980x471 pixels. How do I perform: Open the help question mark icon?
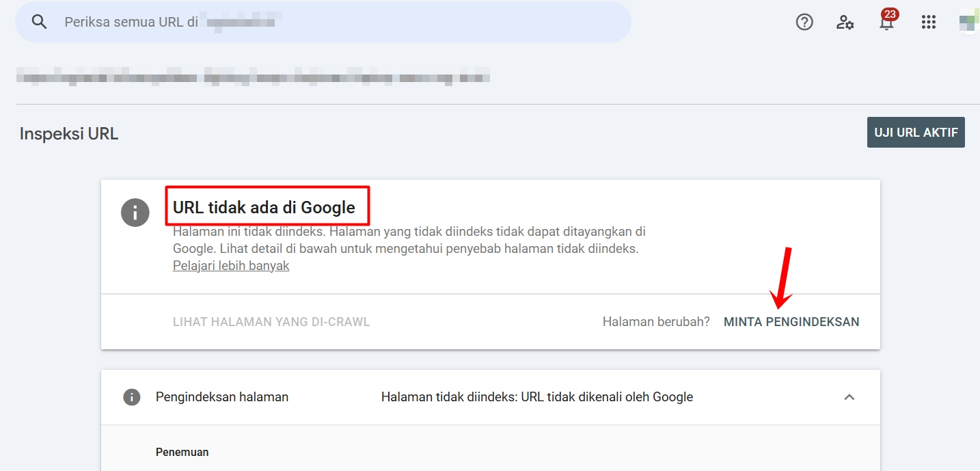[x=804, y=22]
